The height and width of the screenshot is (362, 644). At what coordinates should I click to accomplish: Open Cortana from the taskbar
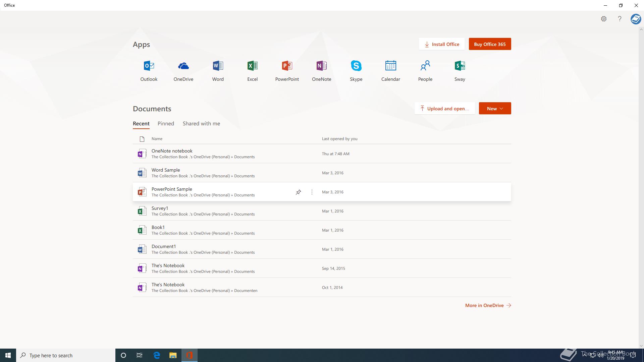tap(123, 355)
